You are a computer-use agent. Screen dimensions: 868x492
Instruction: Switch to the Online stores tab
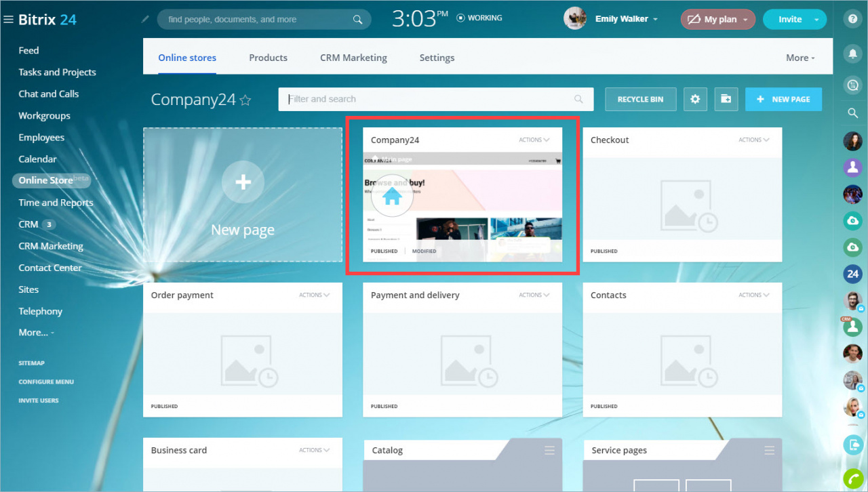tap(187, 58)
